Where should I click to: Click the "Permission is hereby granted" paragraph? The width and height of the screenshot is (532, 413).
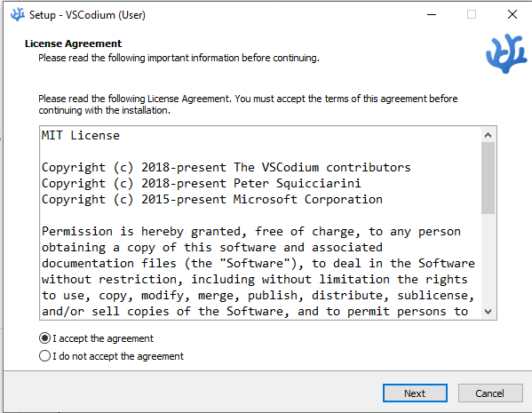(258, 271)
